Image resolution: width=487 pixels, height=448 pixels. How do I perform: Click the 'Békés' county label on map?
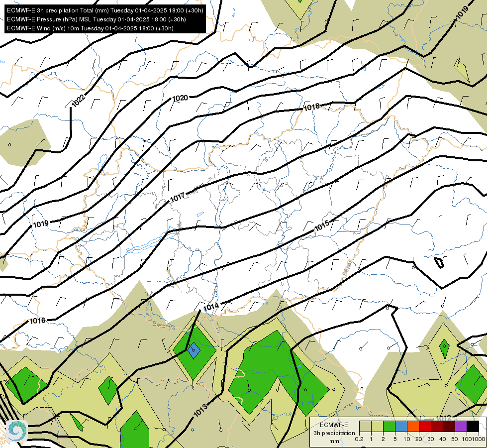(348, 268)
